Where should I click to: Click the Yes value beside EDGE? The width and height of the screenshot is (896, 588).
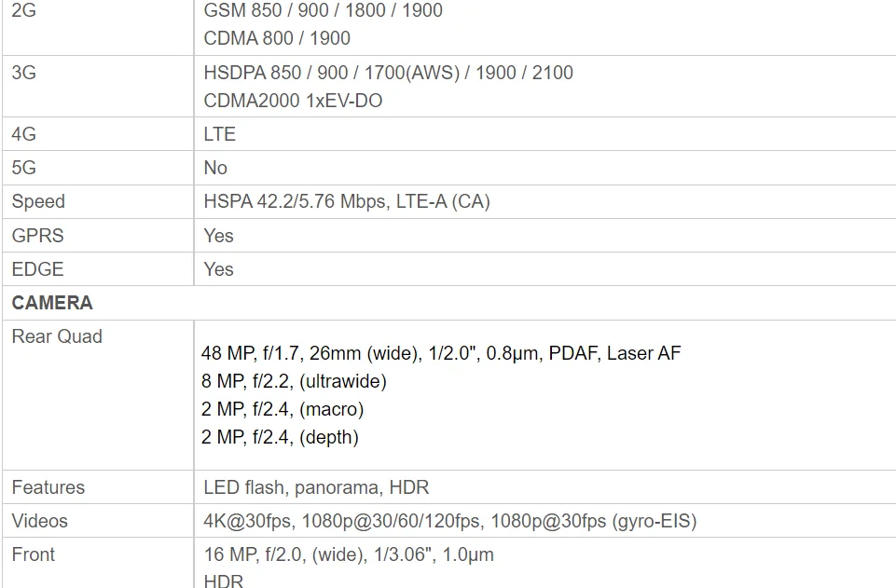218,269
